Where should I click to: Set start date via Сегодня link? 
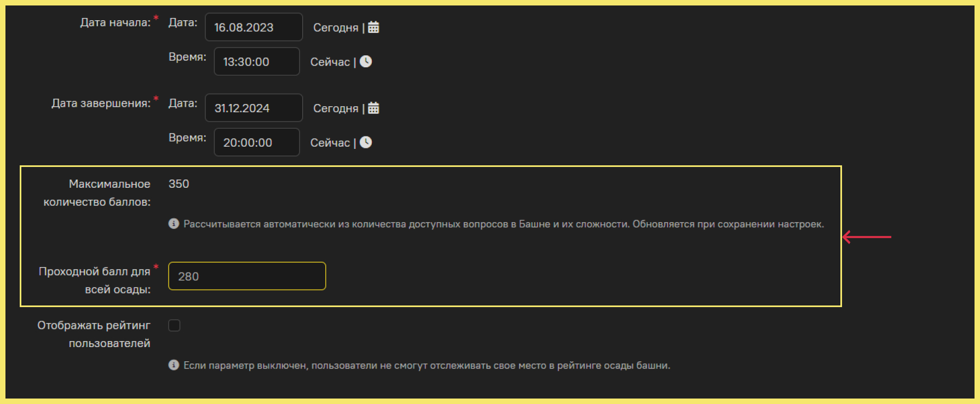[336, 27]
